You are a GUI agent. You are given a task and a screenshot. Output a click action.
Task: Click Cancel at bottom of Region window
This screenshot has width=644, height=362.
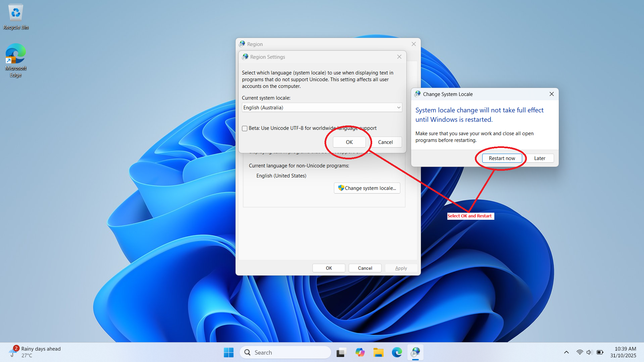pos(365,268)
